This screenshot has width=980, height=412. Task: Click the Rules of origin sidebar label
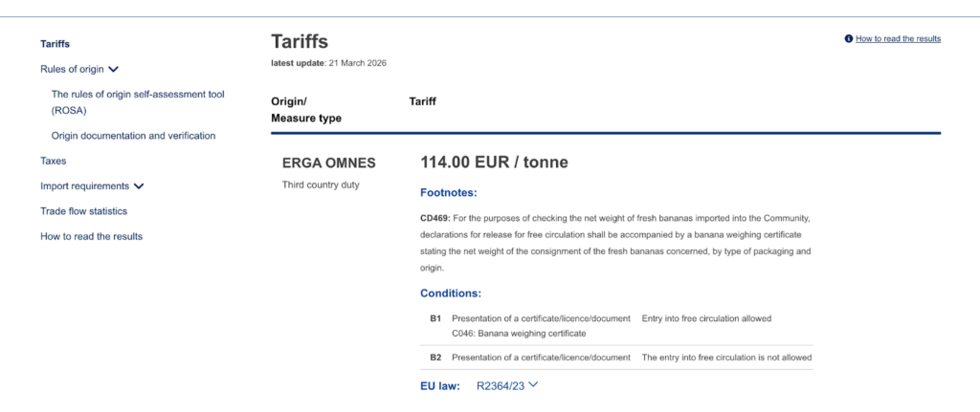click(x=72, y=69)
